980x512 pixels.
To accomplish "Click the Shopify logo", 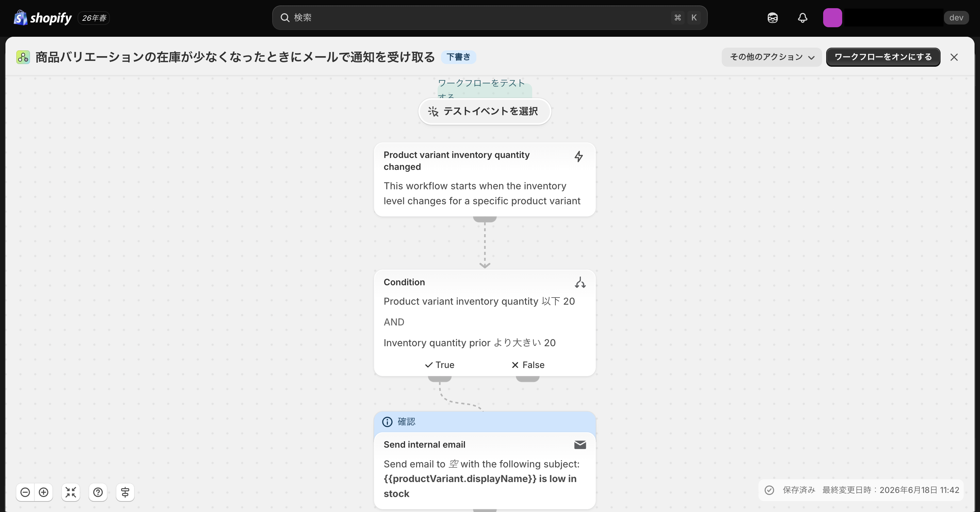I will point(43,18).
